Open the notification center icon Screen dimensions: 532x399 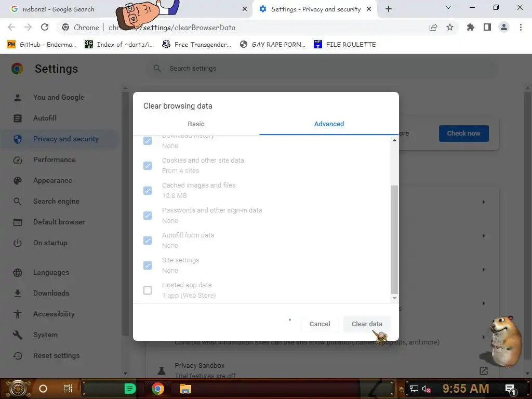[x=511, y=389]
